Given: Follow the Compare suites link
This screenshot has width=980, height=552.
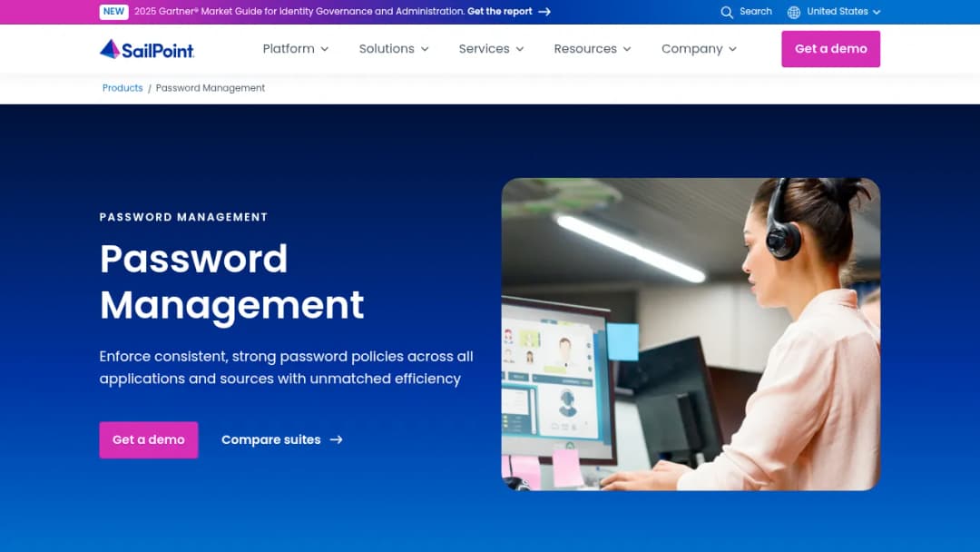Looking at the screenshot, I should tap(282, 439).
